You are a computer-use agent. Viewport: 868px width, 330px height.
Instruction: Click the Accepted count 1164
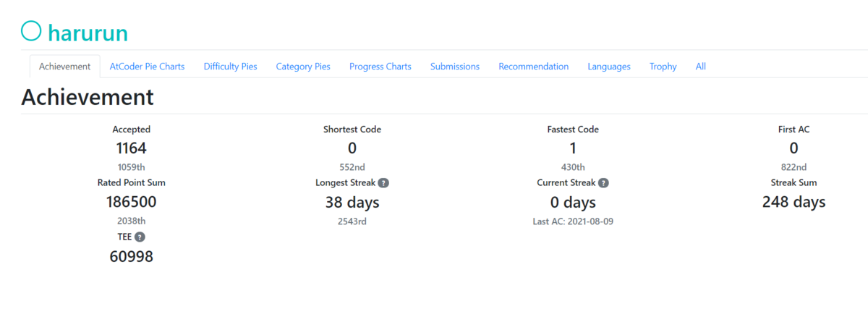point(131,148)
